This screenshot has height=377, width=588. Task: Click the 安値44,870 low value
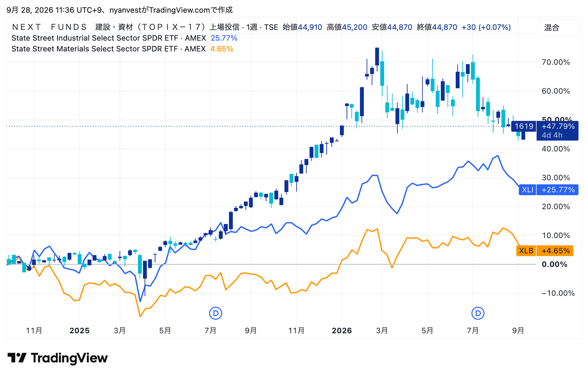tap(392, 27)
